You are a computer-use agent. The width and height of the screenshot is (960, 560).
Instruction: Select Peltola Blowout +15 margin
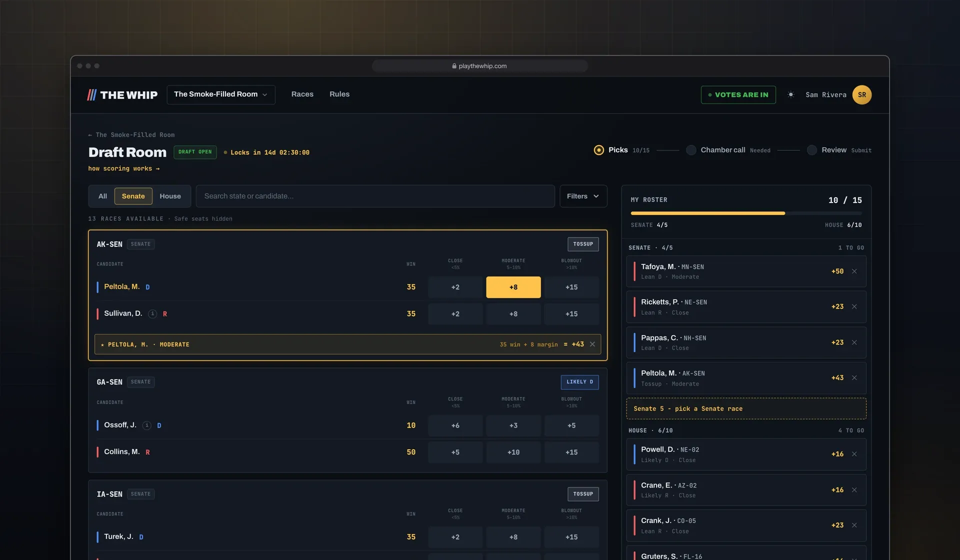[571, 287]
